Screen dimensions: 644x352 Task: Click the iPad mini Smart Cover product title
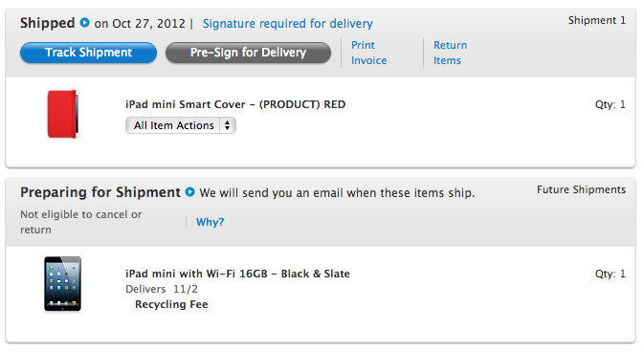tap(235, 104)
